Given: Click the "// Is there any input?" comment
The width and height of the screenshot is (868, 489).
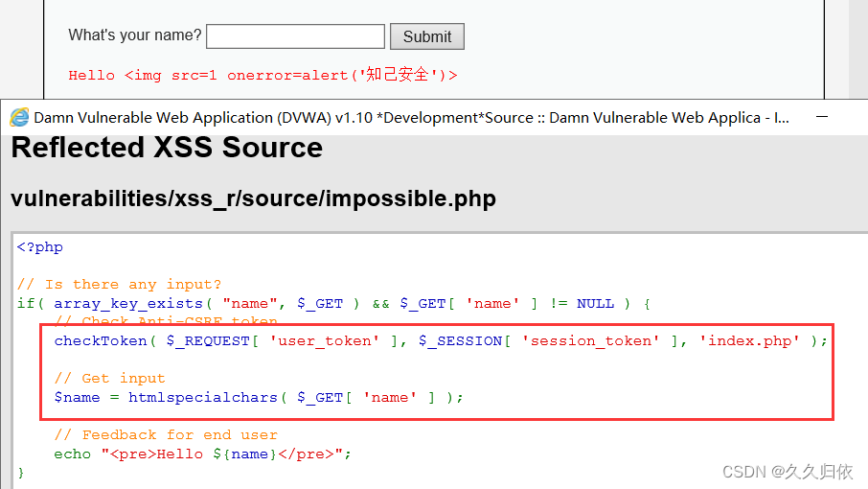Looking at the screenshot, I should click(x=119, y=285).
